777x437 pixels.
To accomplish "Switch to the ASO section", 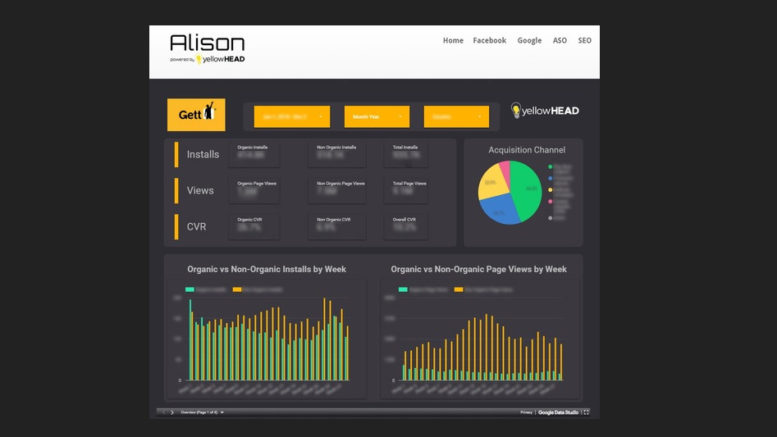I will pyautogui.click(x=559, y=41).
